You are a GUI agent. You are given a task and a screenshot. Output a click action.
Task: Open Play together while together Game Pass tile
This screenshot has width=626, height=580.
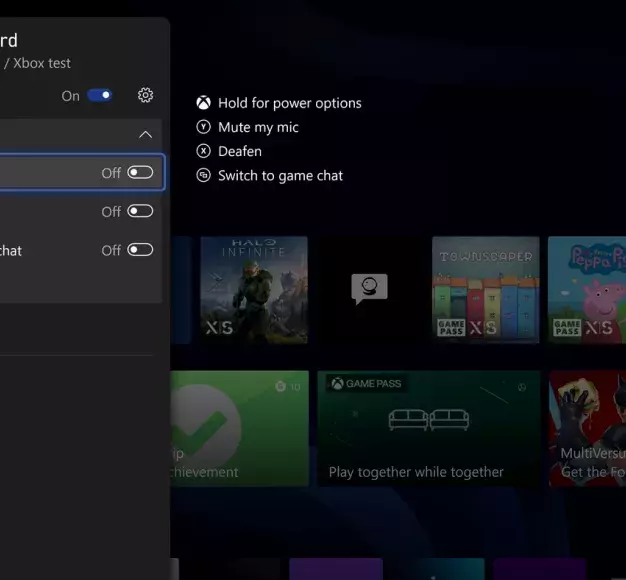429,429
